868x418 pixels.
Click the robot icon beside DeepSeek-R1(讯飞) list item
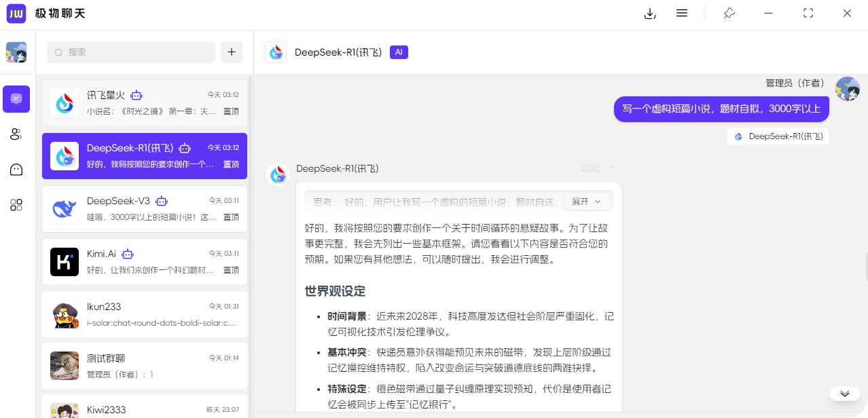[x=185, y=148]
